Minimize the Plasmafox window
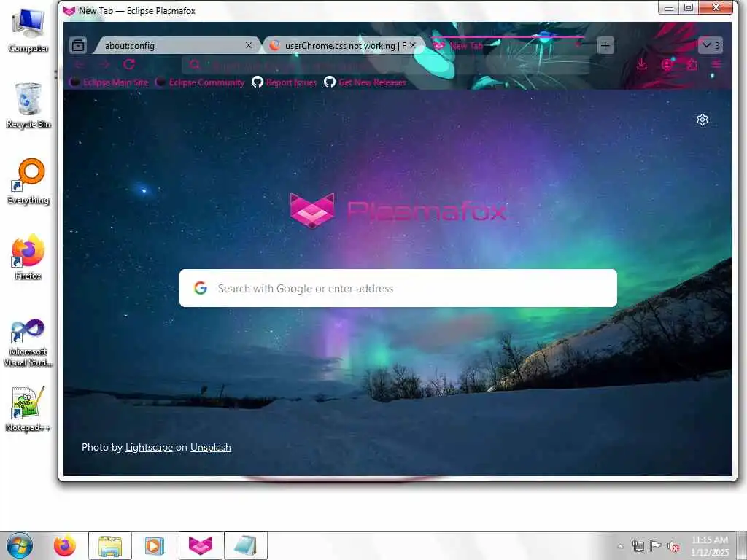Screen dimensions: 747x560 (x=669, y=7)
